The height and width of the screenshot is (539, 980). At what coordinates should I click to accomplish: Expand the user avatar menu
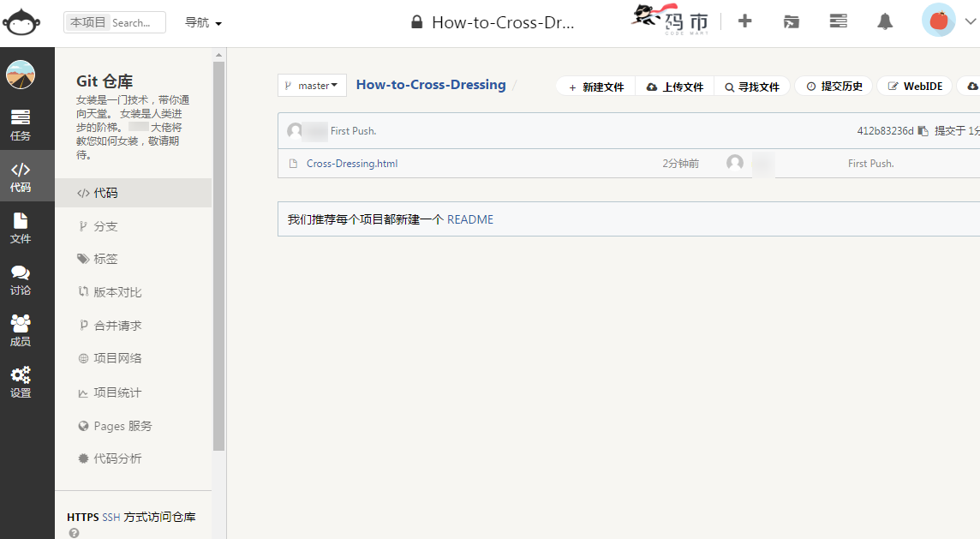(949, 21)
